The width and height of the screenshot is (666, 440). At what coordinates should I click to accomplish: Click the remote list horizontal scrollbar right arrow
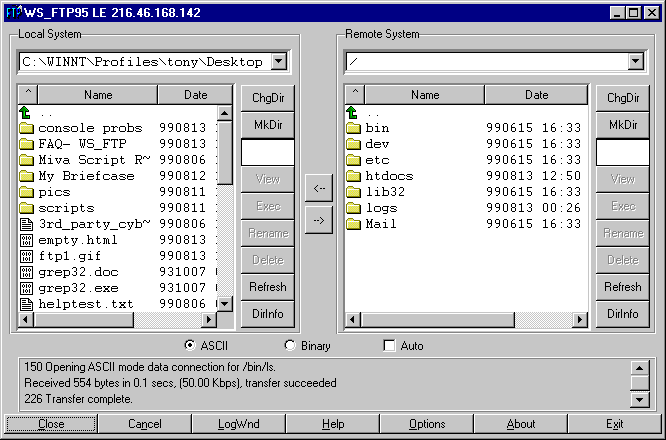[x=580, y=319]
